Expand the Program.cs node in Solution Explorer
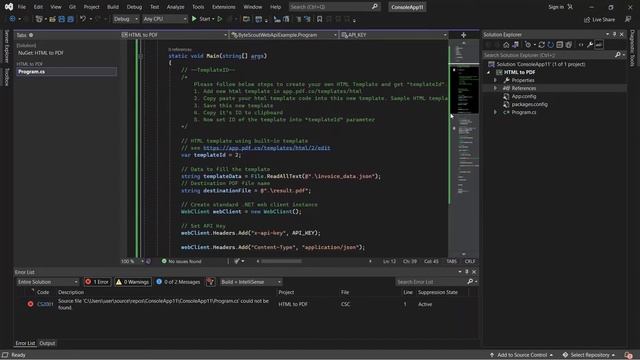640x360 pixels. (496, 112)
